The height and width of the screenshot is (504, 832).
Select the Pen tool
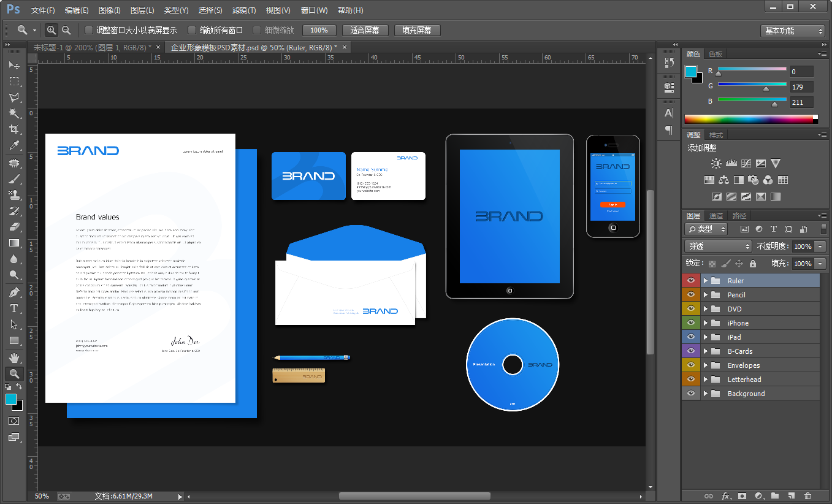pyautogui.click(x=14, y=292)
